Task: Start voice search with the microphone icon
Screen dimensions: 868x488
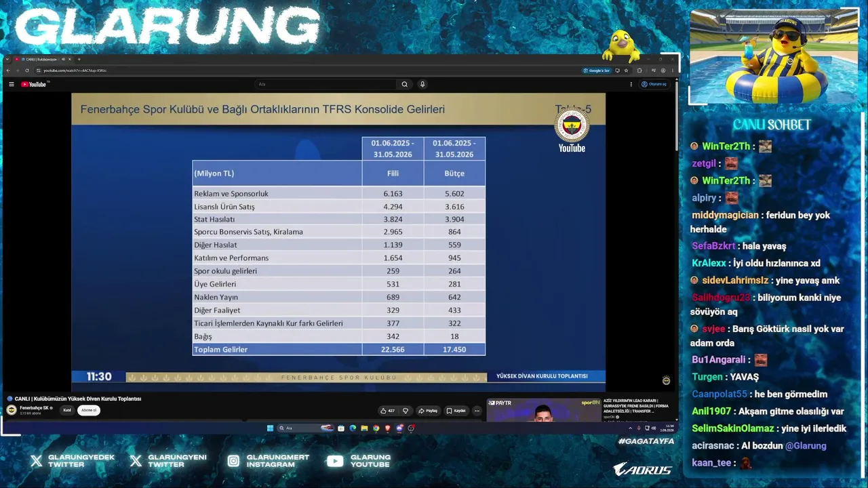Action: coord(422,84)
